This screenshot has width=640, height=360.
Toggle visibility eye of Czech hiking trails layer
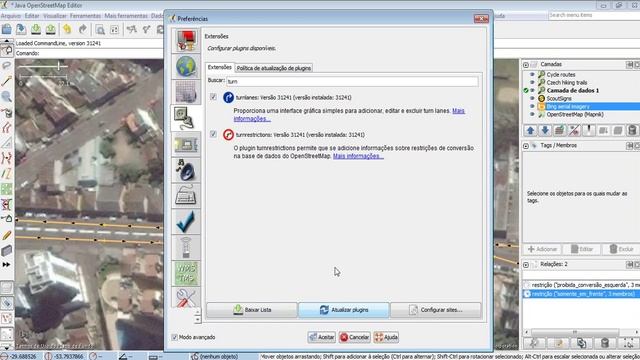point(532,82)
